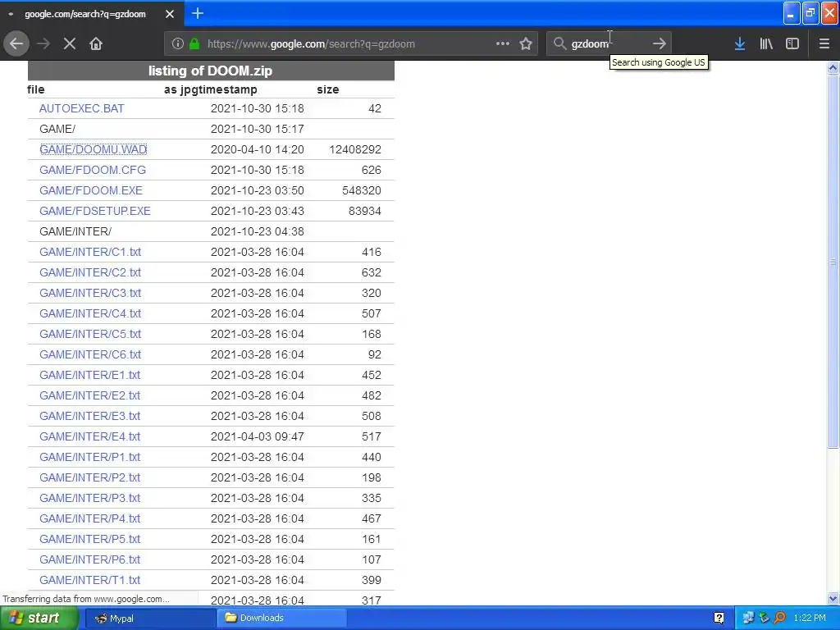Open the GAME/INTER/P2.txt link
Image resolution: width=840 pixels, height=630 pixels.
click(x=90, y=477)
